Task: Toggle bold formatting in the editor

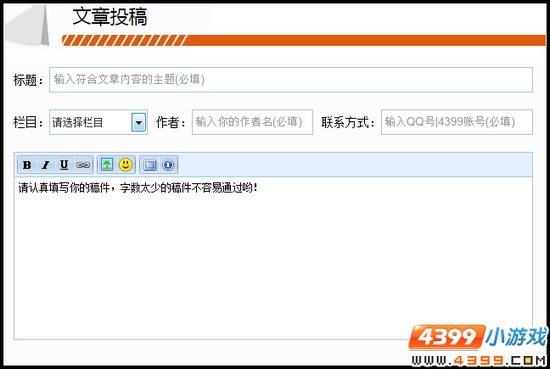Action: coord(27,165)
